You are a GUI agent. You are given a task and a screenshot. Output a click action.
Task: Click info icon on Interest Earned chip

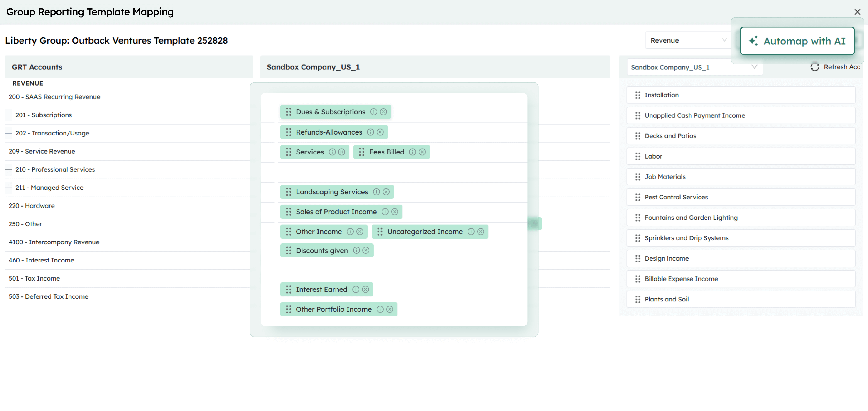356,289
